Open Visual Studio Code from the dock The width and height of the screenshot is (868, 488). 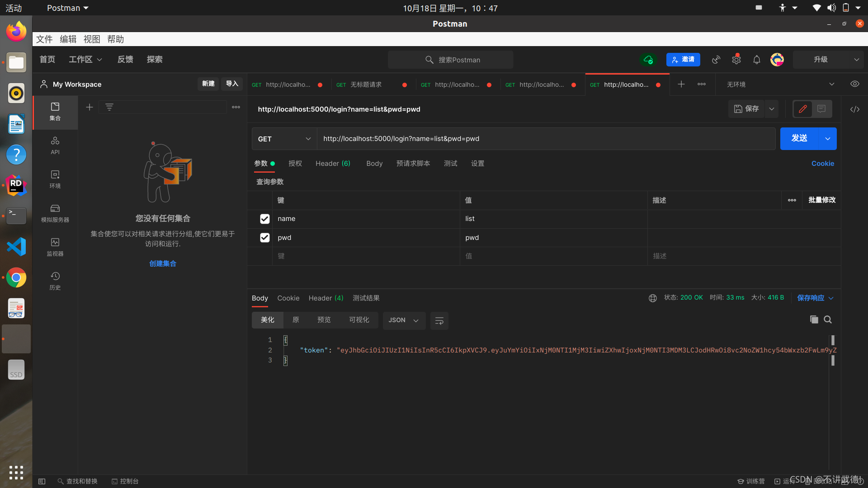pos(16,247)
